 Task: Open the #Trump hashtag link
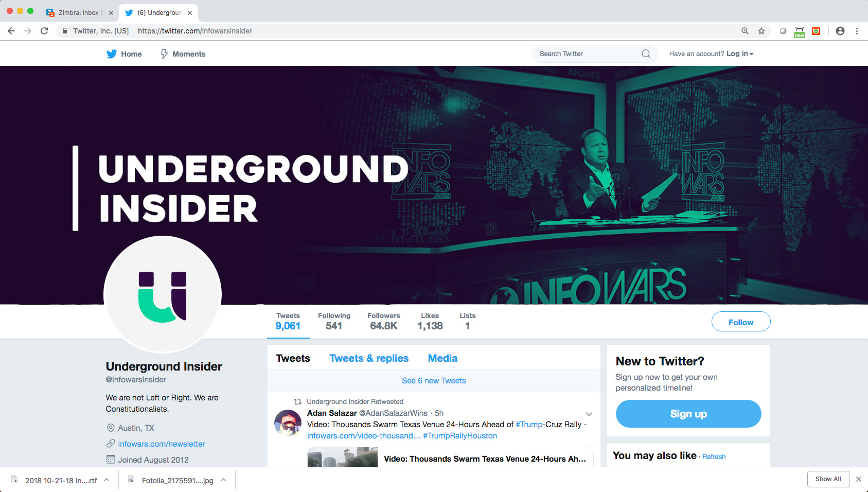529,424
